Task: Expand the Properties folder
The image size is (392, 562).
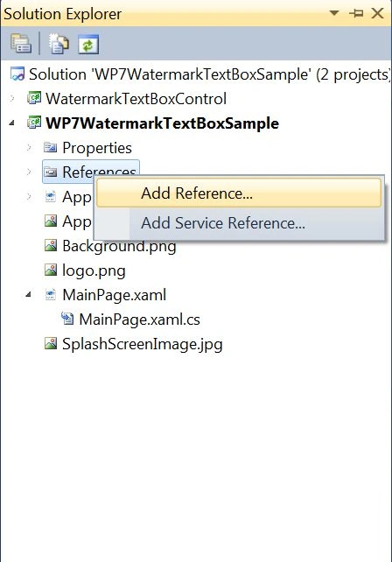Action: tap(30, 148)
